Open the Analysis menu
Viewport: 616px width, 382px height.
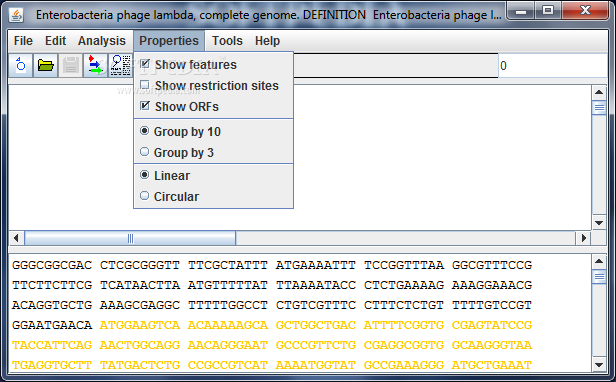point(101,41)
